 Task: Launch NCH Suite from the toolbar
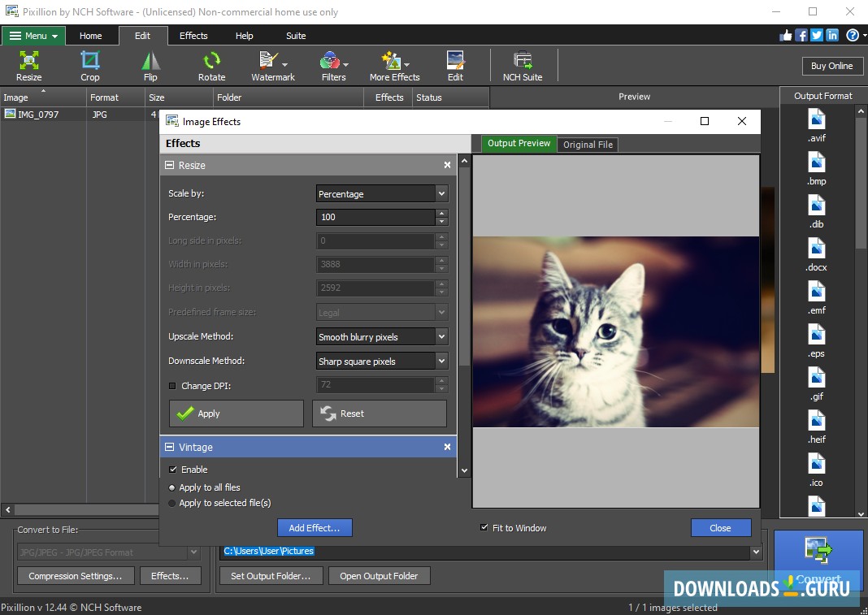pyautogui.click(x=522, y=65)
